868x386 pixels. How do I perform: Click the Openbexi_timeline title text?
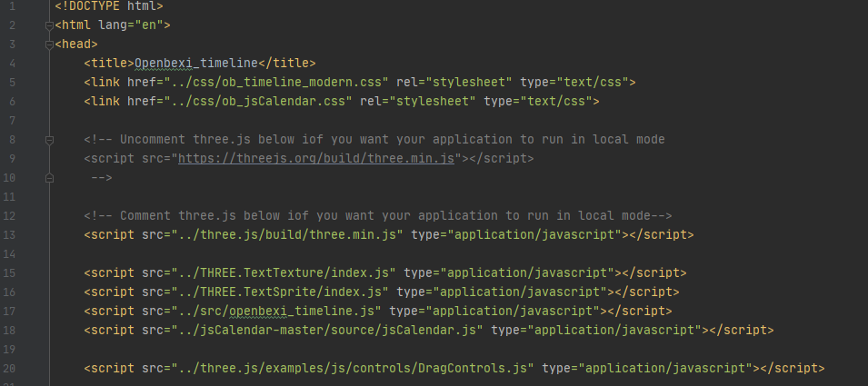click(196, 63)
